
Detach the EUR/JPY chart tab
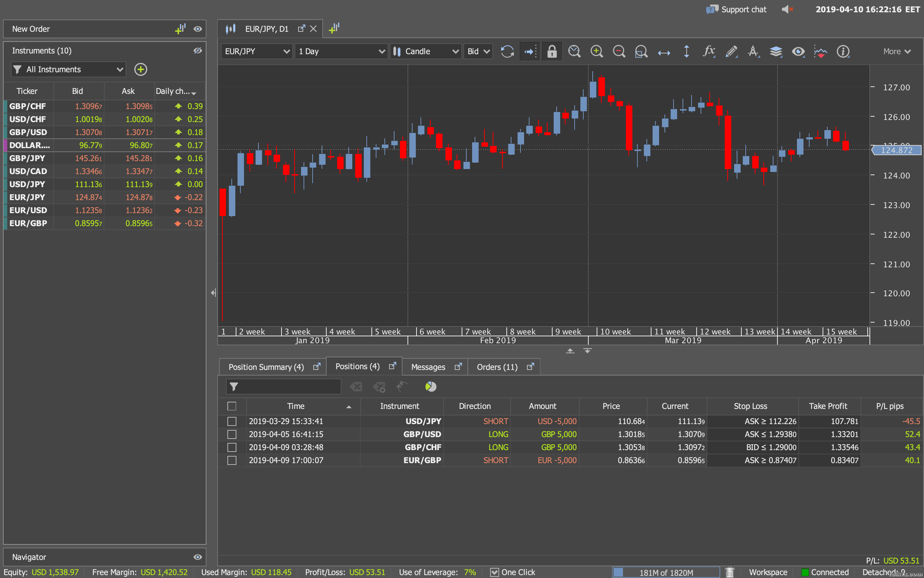[301, 29]
